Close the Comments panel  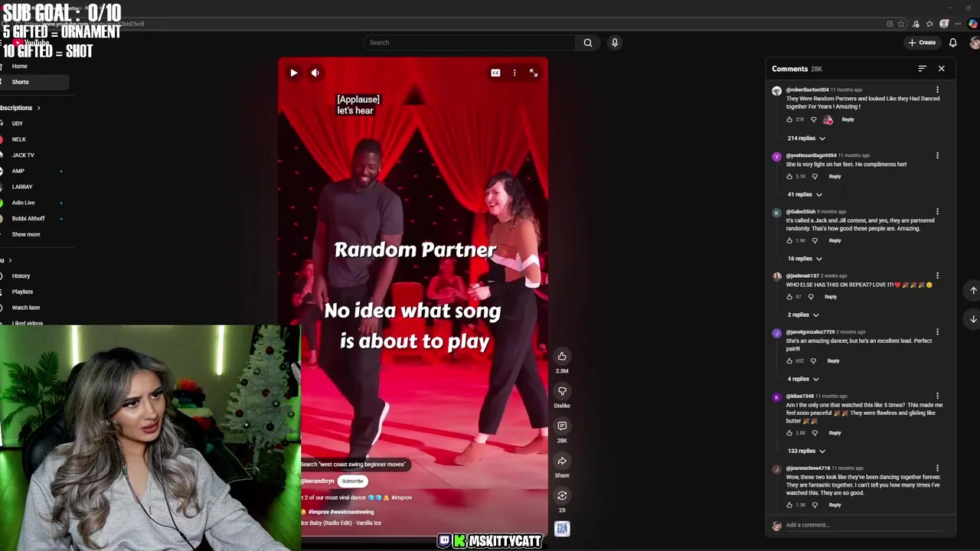941,69
